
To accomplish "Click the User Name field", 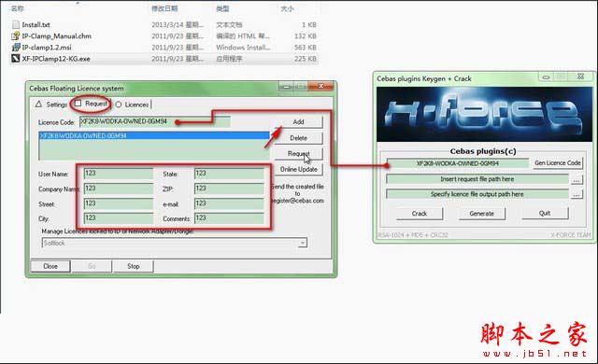I will (x=119, y=174).
